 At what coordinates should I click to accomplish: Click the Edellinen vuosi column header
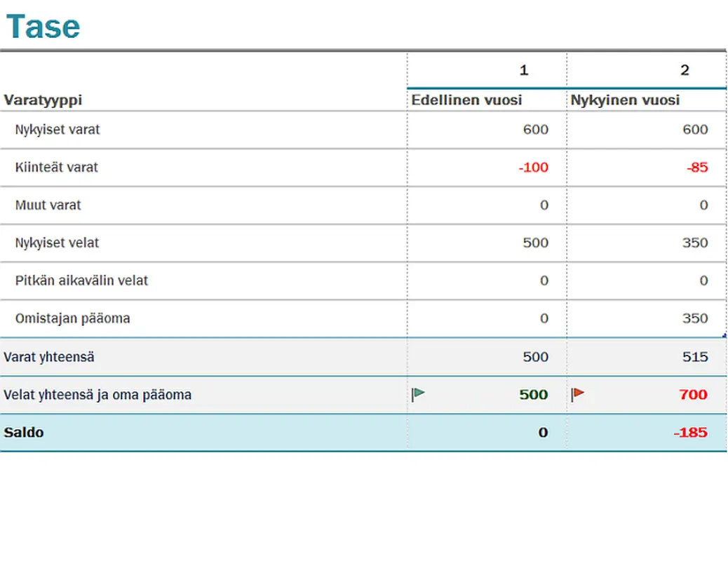pyautogui.click(x=466, y=100)
